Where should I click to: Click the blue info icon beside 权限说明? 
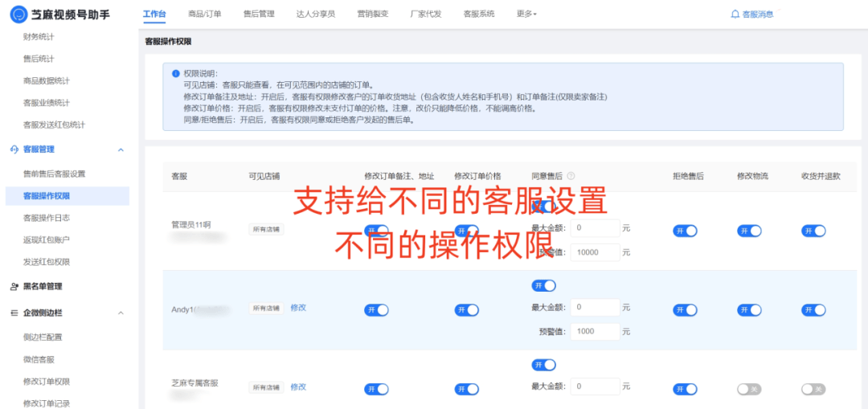pos(175,73)
